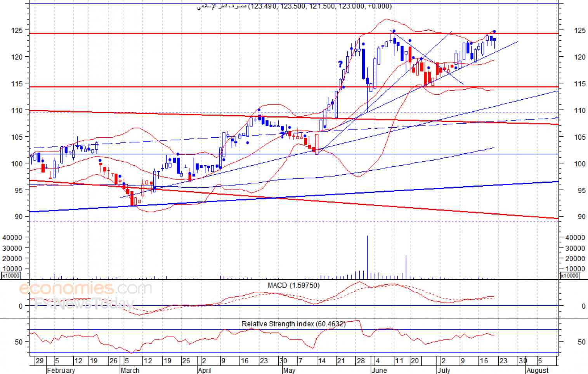Click the tallest volume bar in late May
Image resolution: width=588 pixels, height=374 pixels.
click(x=367, y=257)
